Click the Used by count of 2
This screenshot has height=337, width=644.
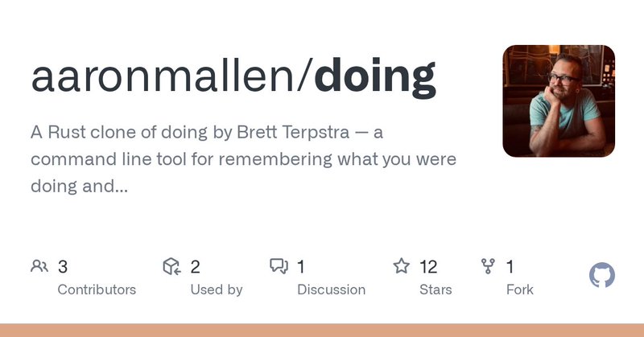pyautogui.click(x=195, y=267)
